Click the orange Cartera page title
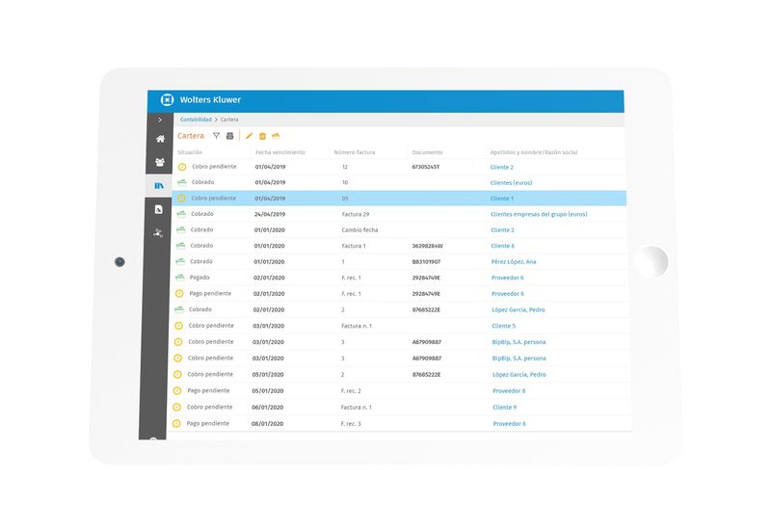The image size is (771, 532). click(191, 136)
